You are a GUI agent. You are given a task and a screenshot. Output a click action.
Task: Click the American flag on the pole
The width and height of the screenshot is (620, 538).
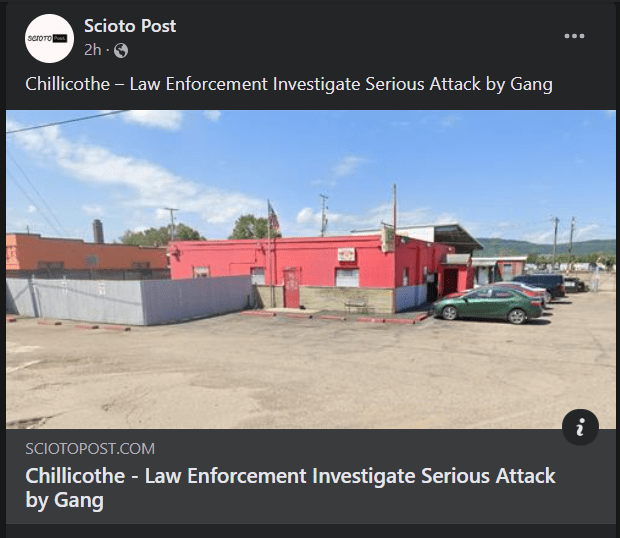pos(274,218)
